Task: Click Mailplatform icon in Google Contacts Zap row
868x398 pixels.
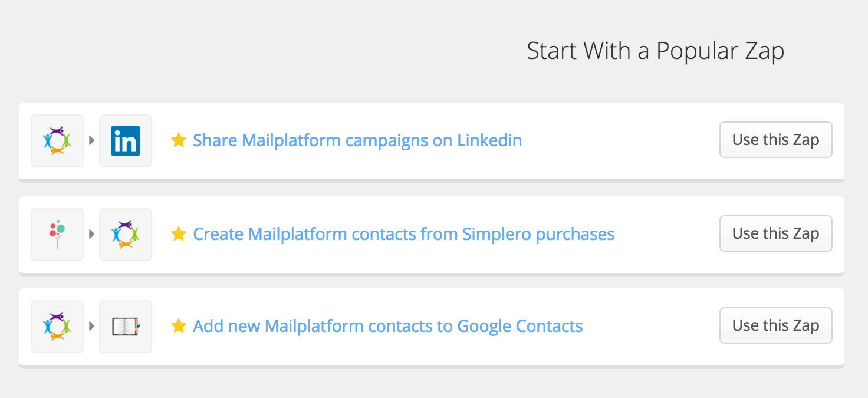Action: tap(57, 327)
